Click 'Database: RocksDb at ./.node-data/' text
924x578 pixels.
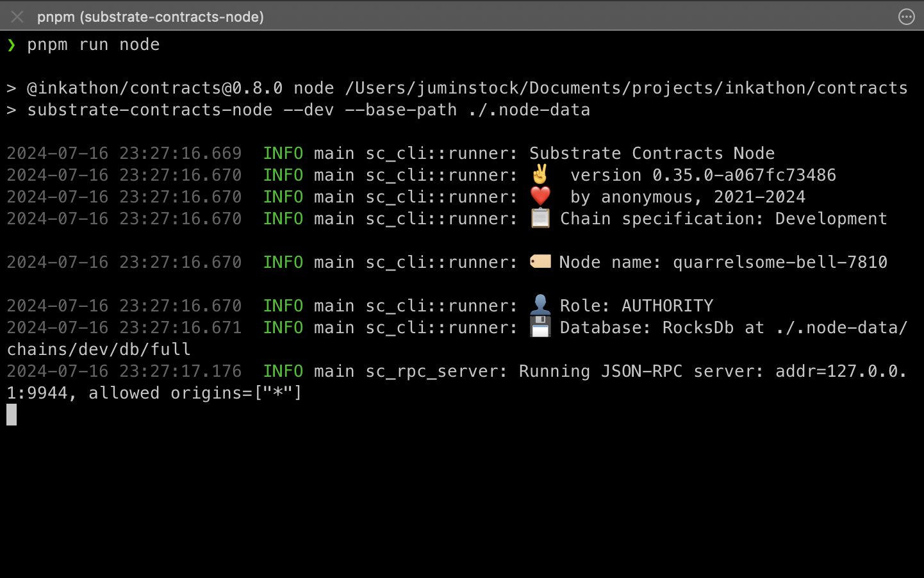[x=734, y=327]
